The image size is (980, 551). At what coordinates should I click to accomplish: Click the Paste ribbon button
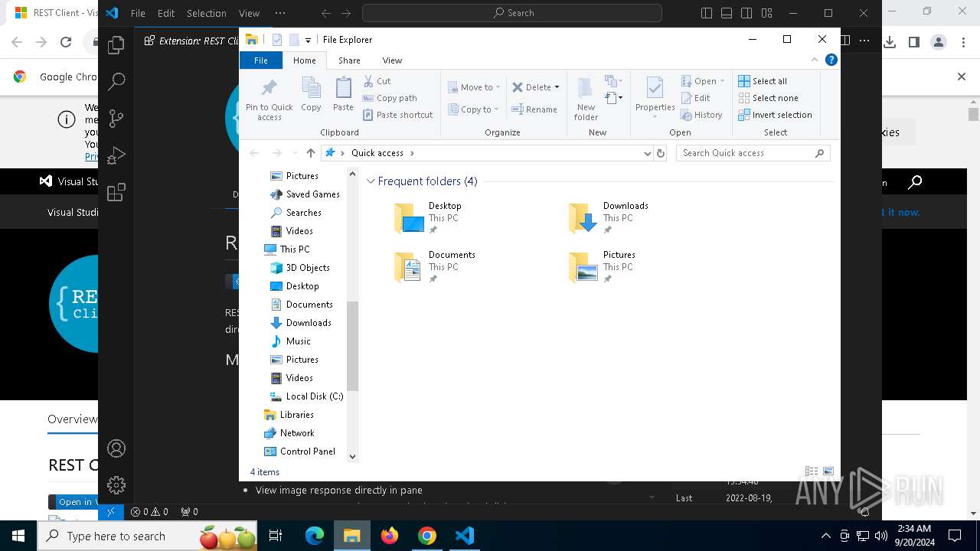pyautogui.click(x=343, y=95)
